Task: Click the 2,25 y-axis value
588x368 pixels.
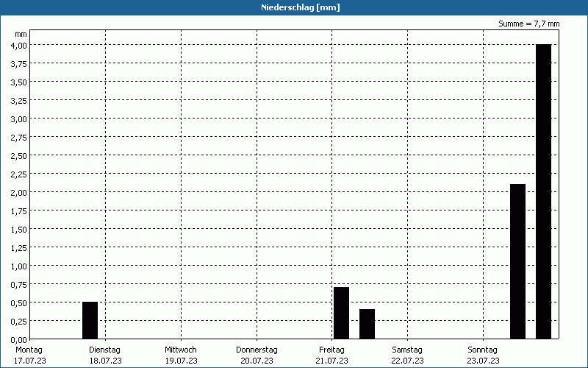Action: (19, 174)
